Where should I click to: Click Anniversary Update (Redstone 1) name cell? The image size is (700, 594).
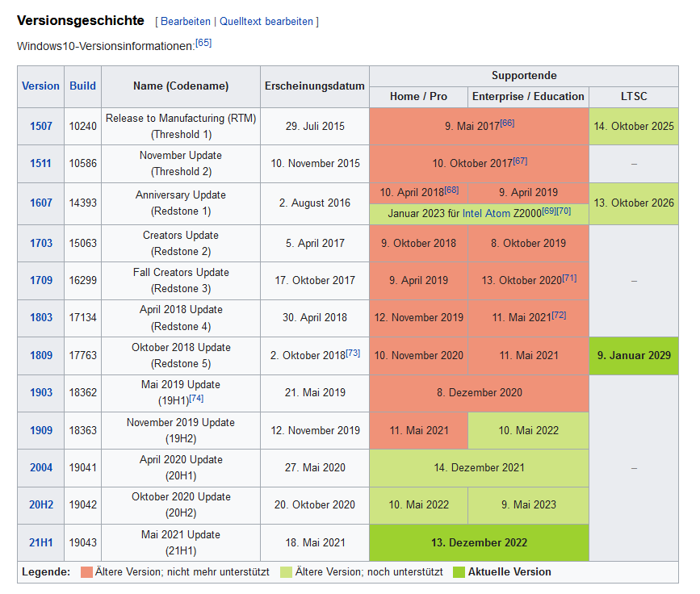[181, 203]
